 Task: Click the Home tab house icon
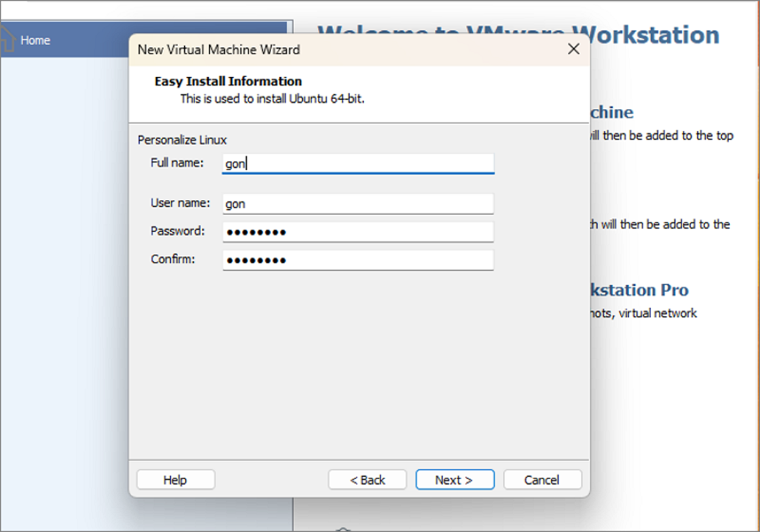click(x=6, y=40)
